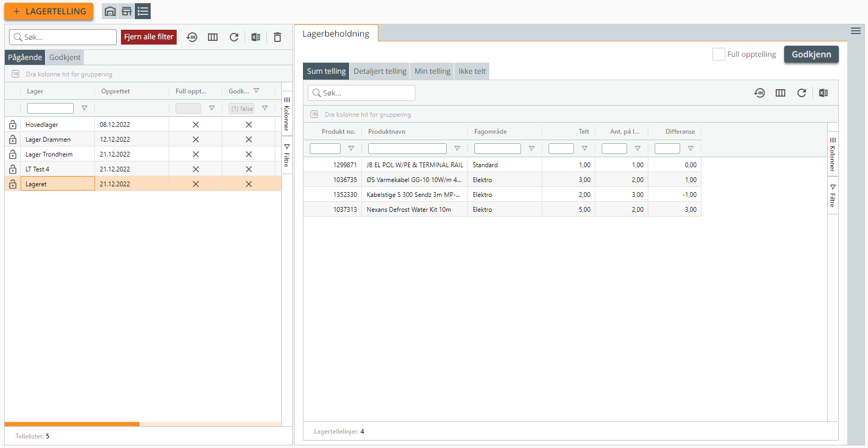Open Differanse filter operator dropdown

(x=690, y=149)
